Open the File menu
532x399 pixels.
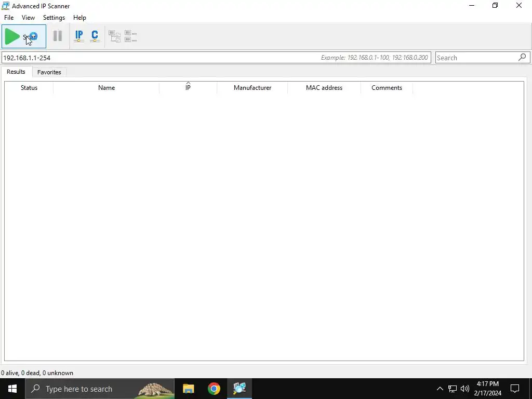coord(9,18)
